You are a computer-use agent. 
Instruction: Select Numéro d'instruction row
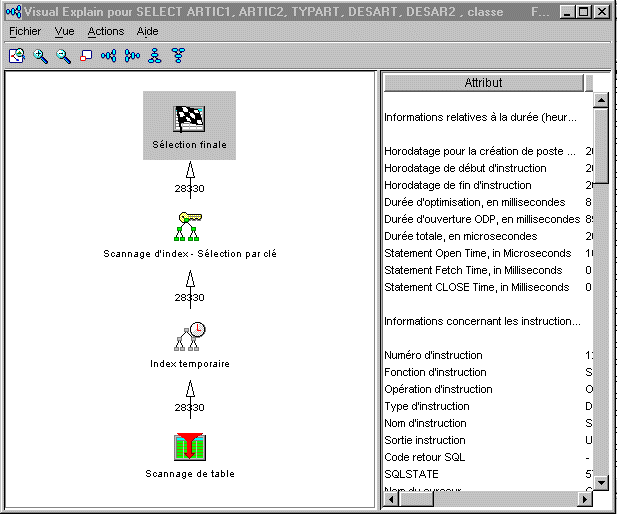point(488,355)
